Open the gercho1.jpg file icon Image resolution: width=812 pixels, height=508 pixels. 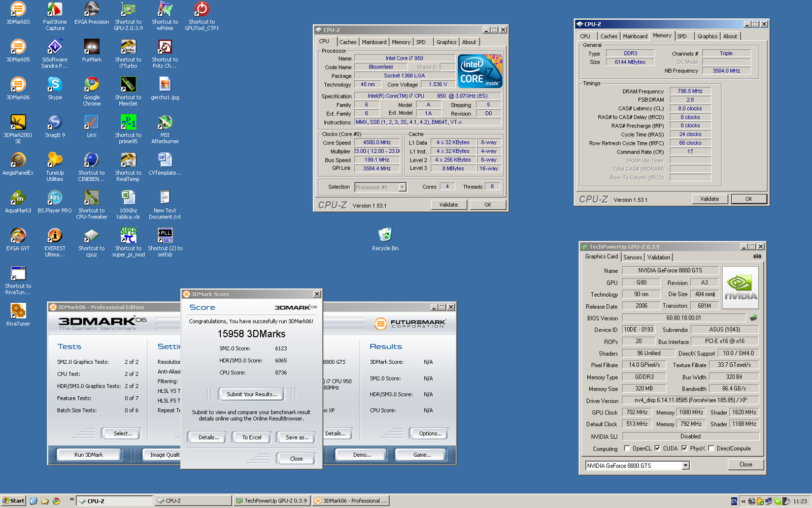click(165, 89)
